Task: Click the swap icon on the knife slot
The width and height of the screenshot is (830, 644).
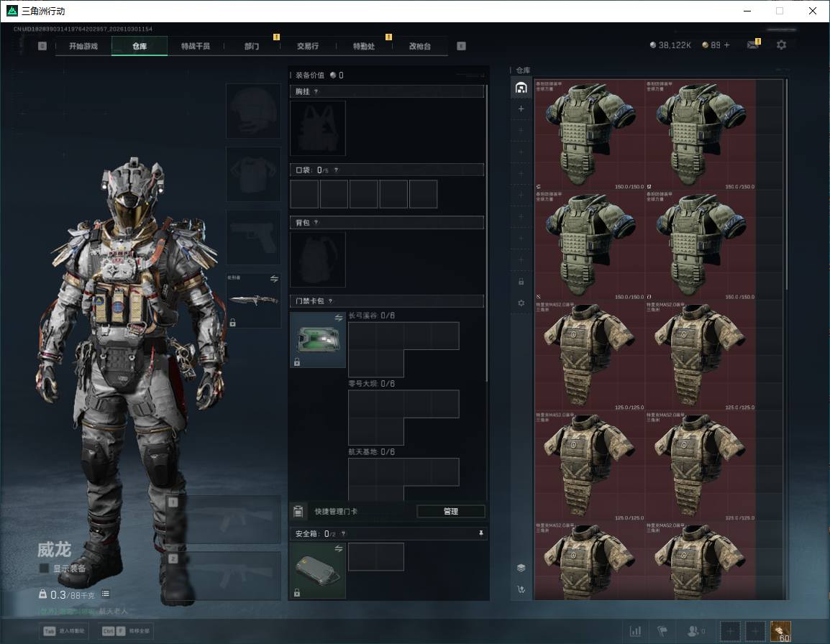Action: (x=274, y=279)
